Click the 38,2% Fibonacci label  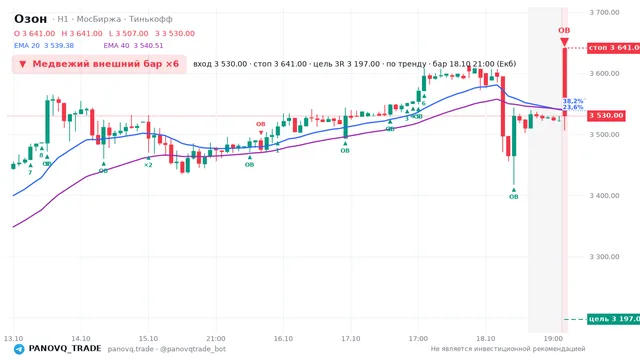pos(573,101)
